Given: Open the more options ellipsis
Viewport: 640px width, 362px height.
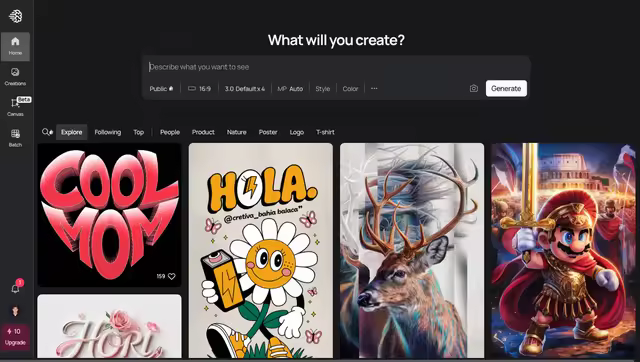Looking at the screenshot, I should click(x=374, y=89).
